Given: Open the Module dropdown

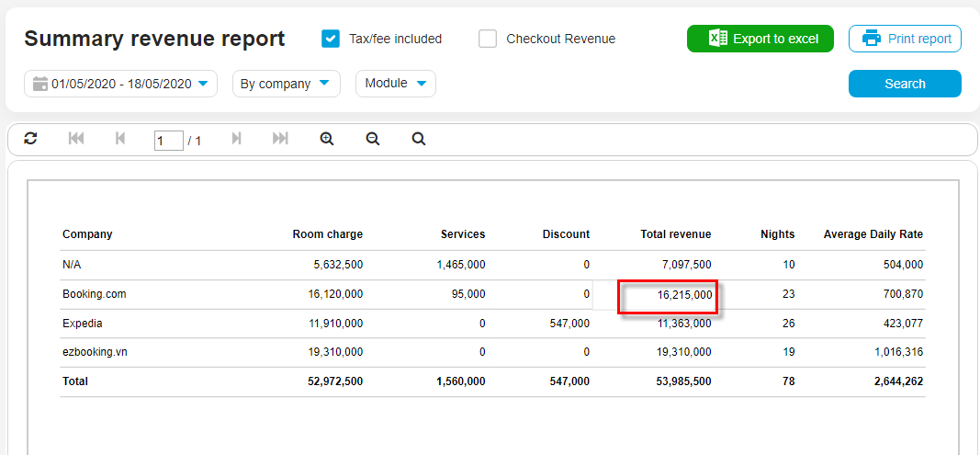Looking at the screenshot, I should tap(395, 84).
